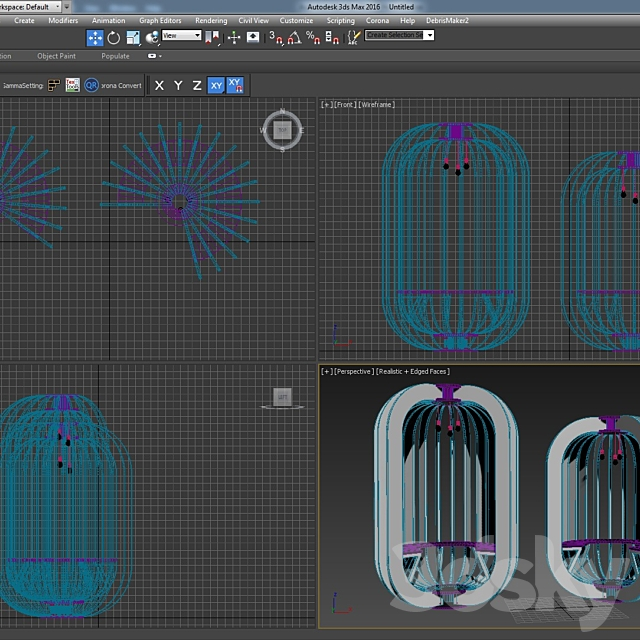Click the Left viewport ViewCube
Viewport: 640px width, 640px height.
click(282, 397)
